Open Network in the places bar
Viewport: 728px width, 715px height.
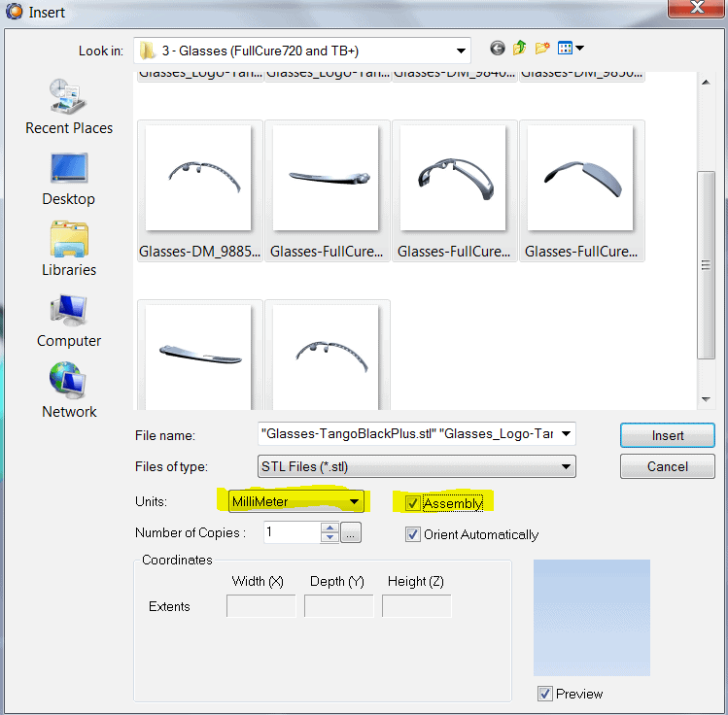click(x=69, y=392)
